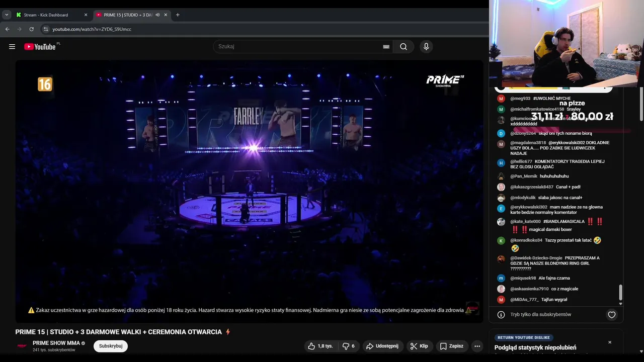View site information icon in address bar
Image resolution: width=644 pixels, height=362 pixels.
(x=46, y=29)
